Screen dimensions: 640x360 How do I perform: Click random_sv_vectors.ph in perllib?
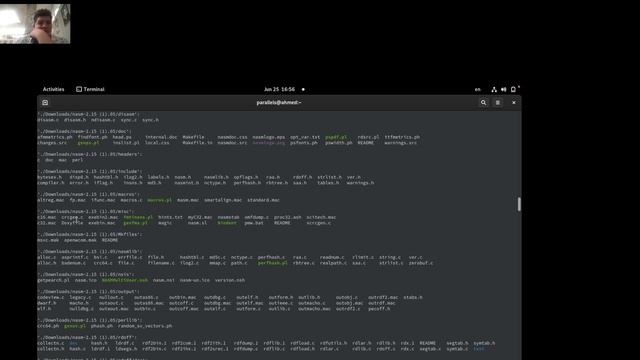pyautogui.click(x=145, y=326)
